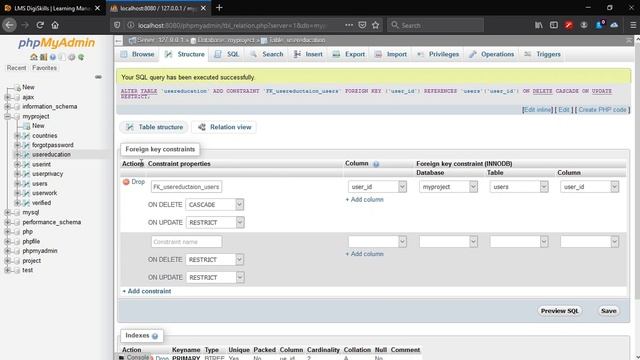Image resolution: width=640 pixels, height=360 pixels.
Task: Click the Save button
Action: tap(609, 311)
